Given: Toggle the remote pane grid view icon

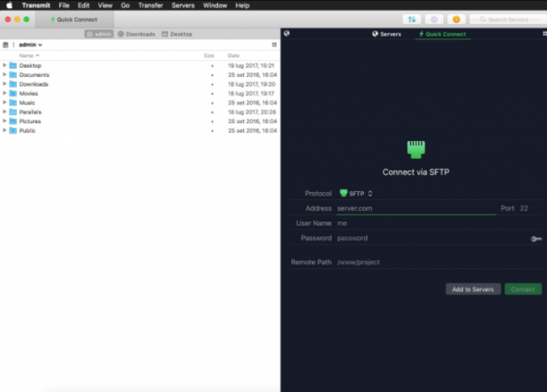Looking at the screenshot, I should 544,33.
